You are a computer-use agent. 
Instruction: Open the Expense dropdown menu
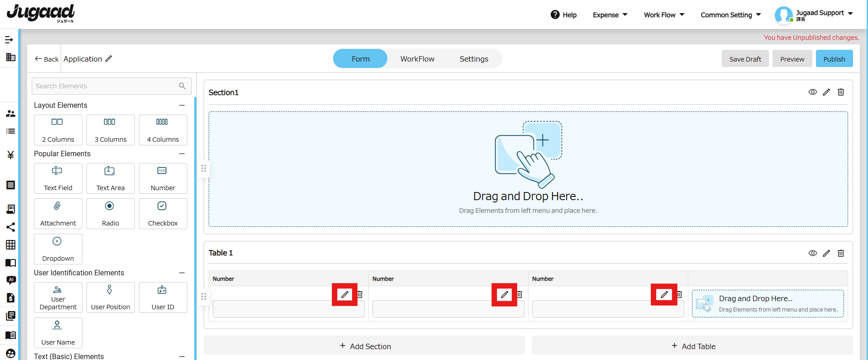610,15
